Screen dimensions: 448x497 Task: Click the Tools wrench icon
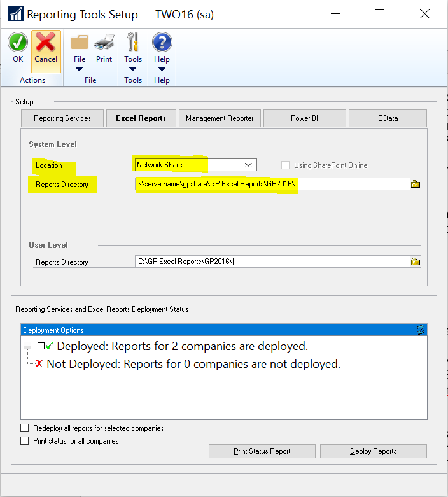tap(133, 43)
